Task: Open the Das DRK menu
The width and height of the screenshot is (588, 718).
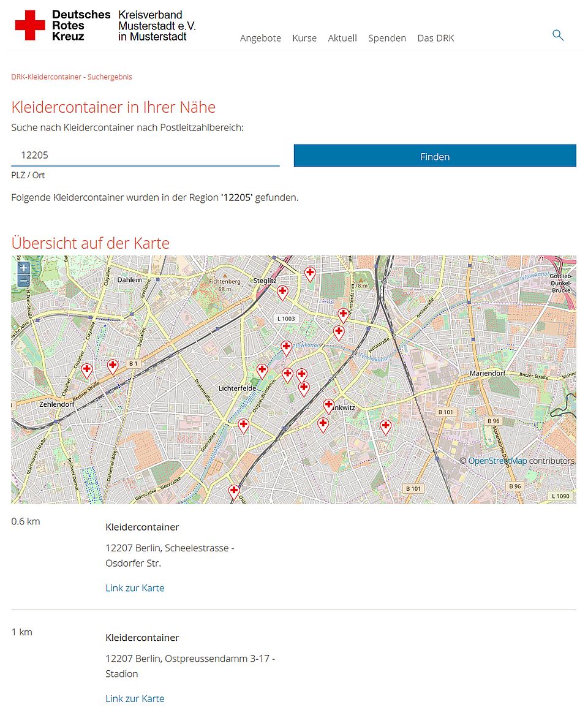Action: (x=435, y=38)
